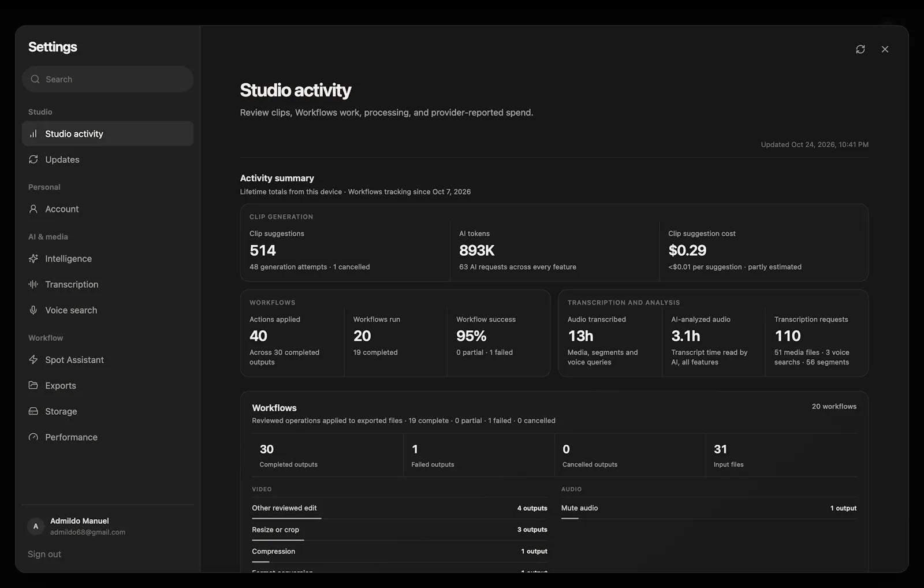
Task: Click the drive icon beside Storage
Action: 33,411
